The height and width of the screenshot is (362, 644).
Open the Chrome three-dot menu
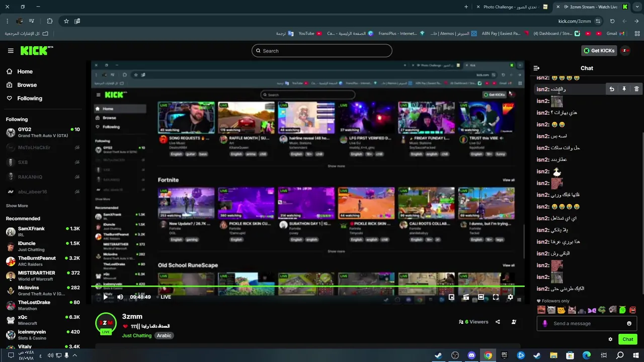click(x=7, y=21)
